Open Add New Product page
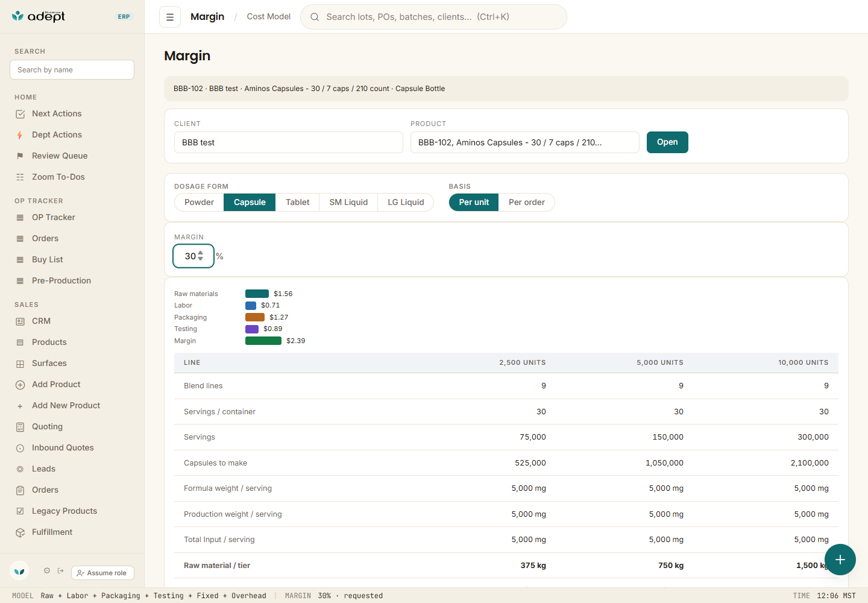Image resolution: width=868 pixels, height=603 pixels. (66, 405)
